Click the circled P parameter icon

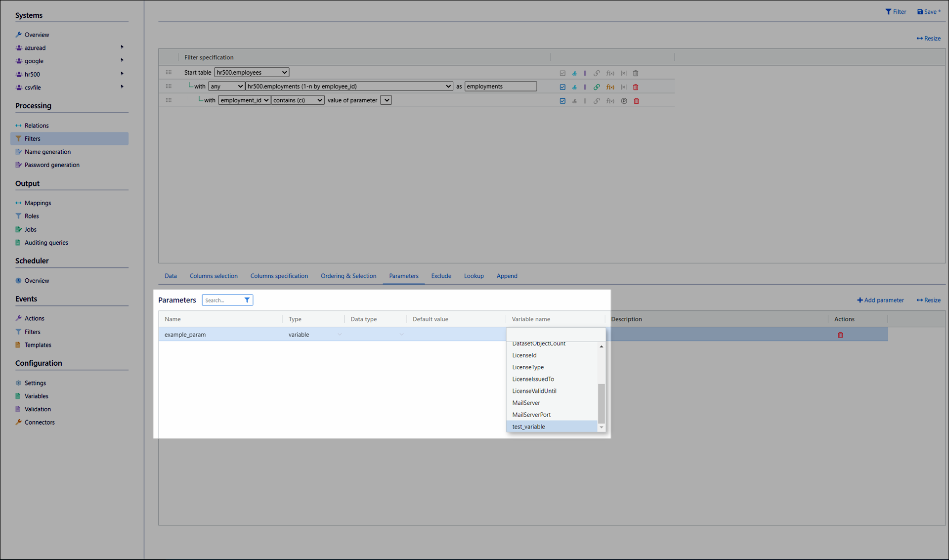pyautogui.click(x=624, y=101)
